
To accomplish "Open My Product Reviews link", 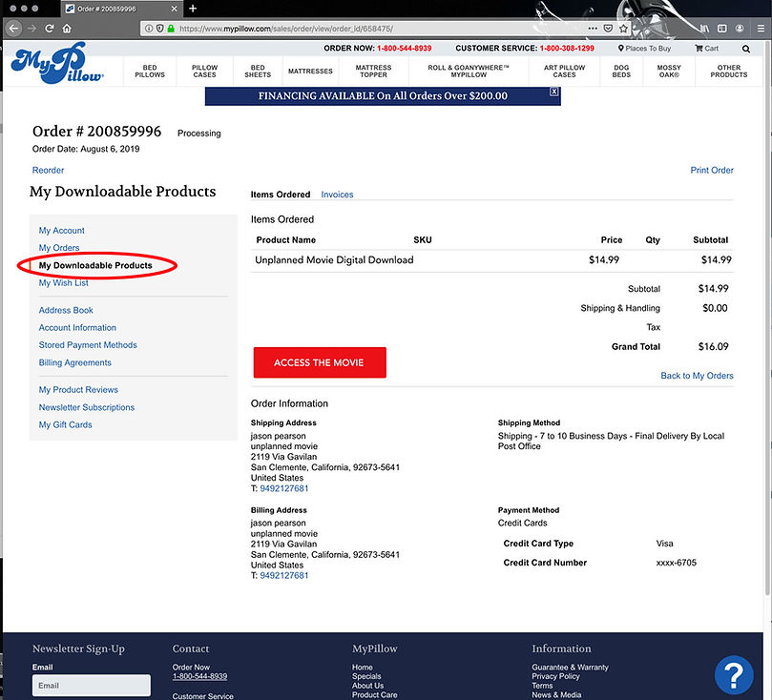I will click(x=78, y=390).
